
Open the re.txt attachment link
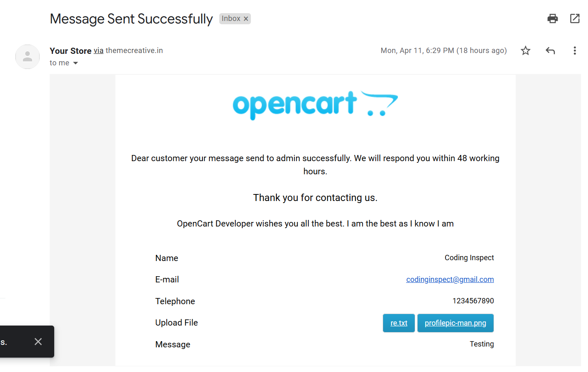399,323
